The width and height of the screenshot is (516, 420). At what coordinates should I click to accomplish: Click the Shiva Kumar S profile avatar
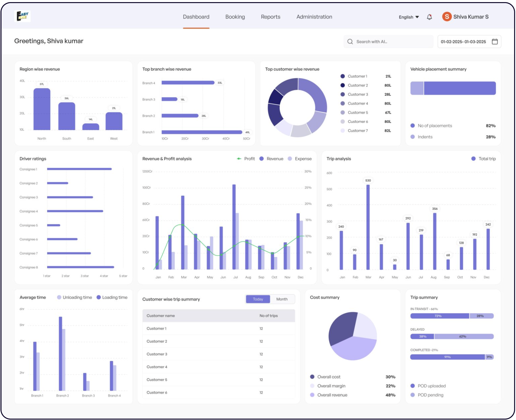click(447, 17)
